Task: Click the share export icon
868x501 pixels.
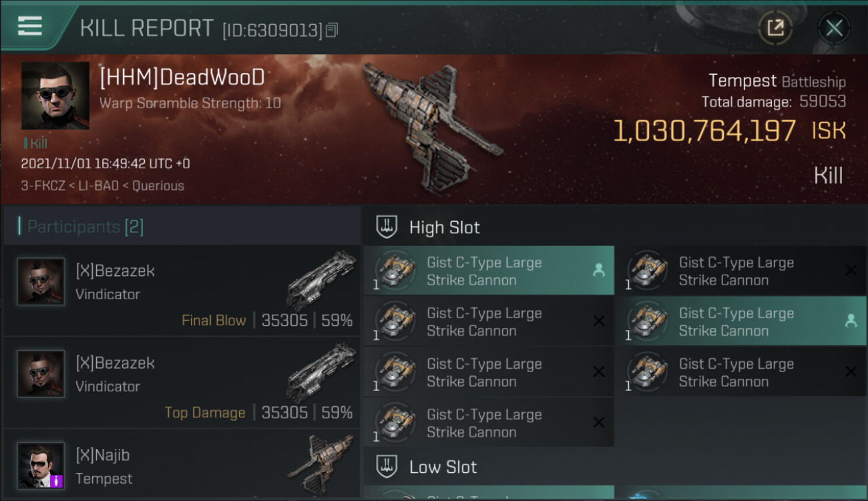Action: [775, 28]
